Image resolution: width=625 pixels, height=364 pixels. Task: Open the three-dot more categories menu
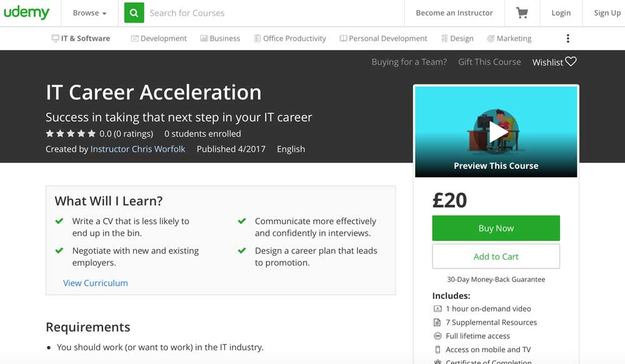[567, 39]
